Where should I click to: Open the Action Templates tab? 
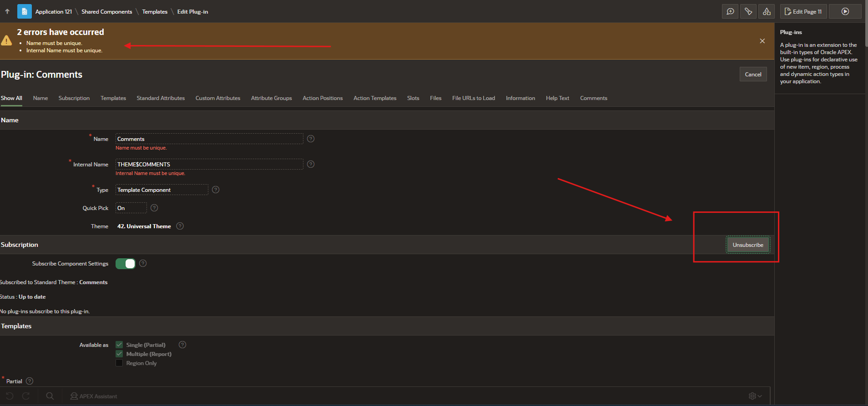coord(374,98)
